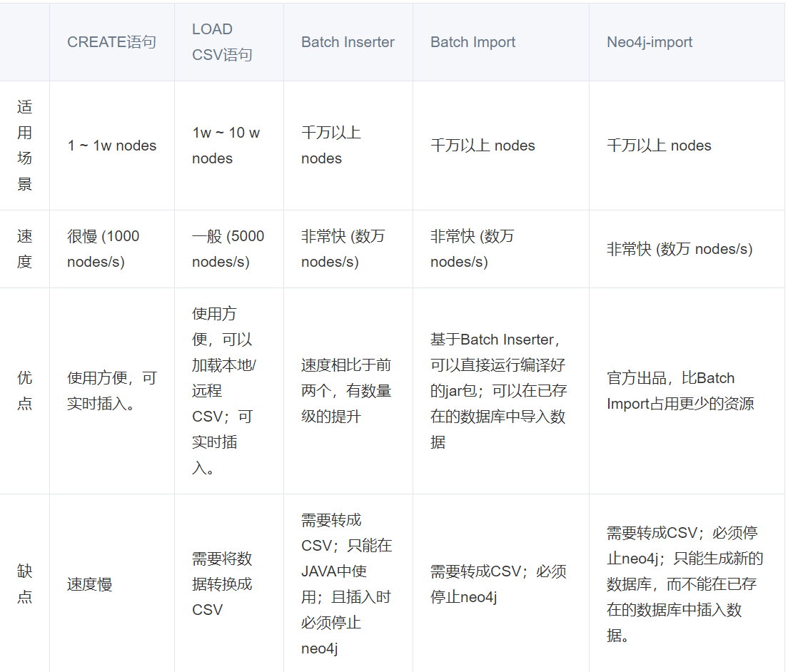788x672 pixels.
Task: Click '非常快 (数万 nodes/s)' under Neo4j-import
Action: click(x=687, y=249)
